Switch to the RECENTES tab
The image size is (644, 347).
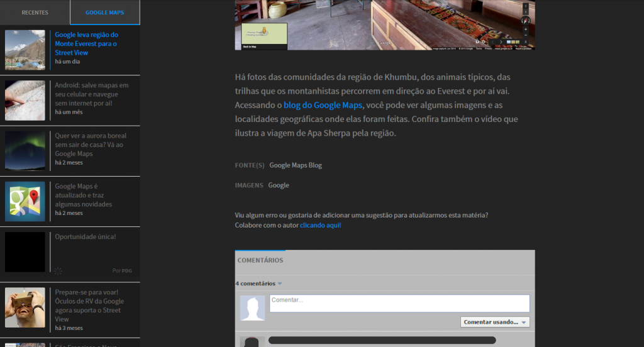point(35,13)
